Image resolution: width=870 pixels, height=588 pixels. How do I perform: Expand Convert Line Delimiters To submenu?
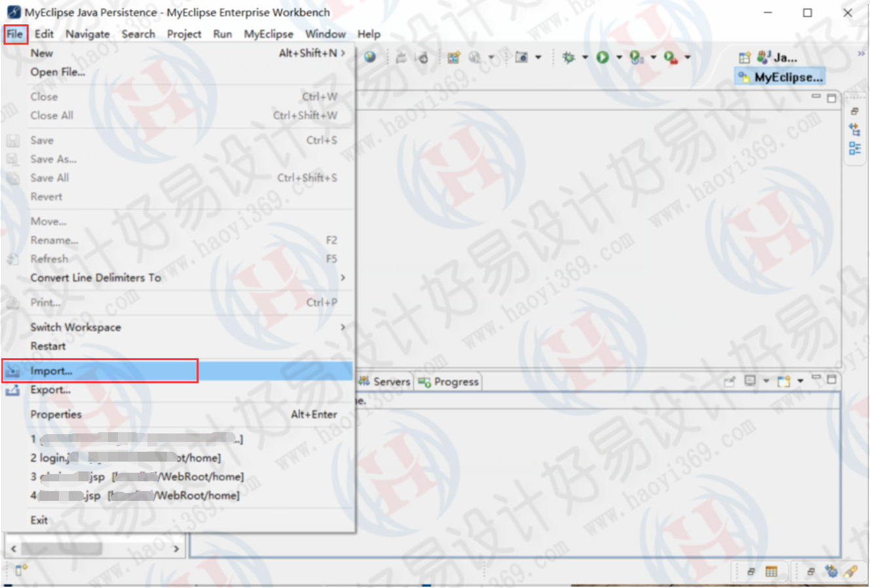[x=343, y=278]
